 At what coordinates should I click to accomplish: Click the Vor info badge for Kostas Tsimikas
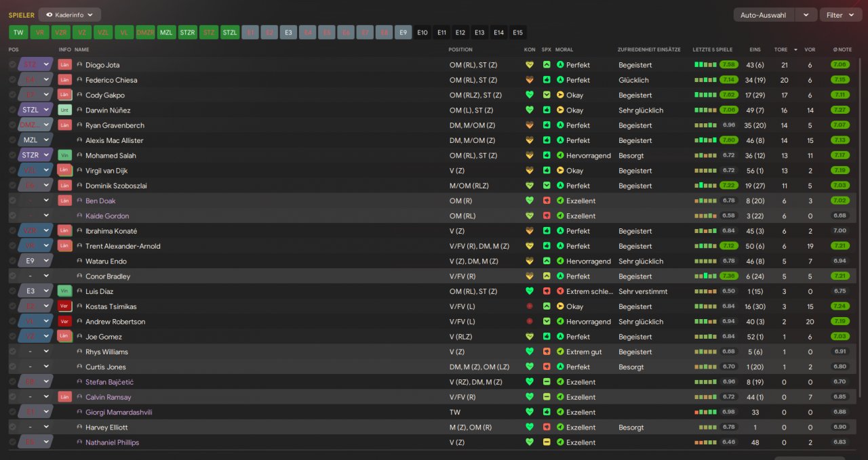pyautogui.click(x=65, y=307)
